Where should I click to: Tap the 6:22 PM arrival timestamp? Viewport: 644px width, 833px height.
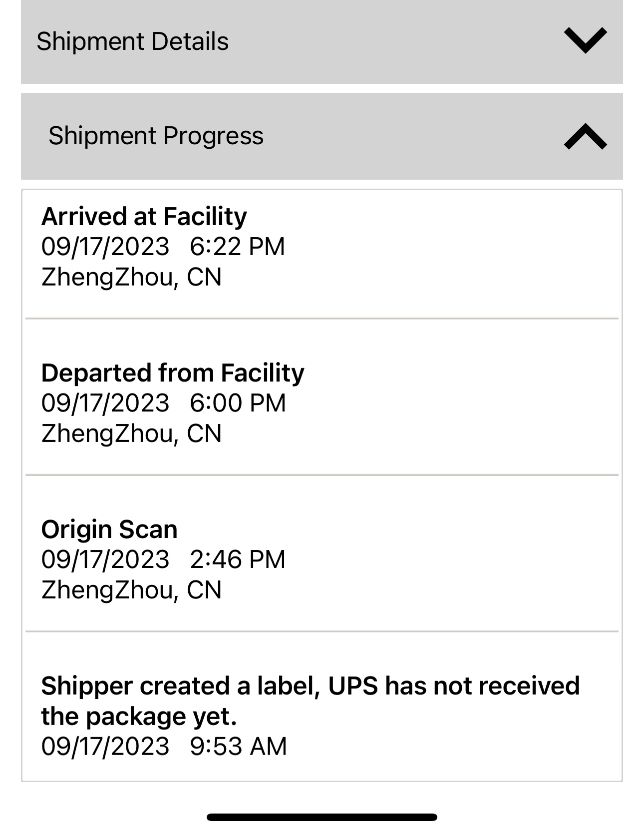click(237, 247)
